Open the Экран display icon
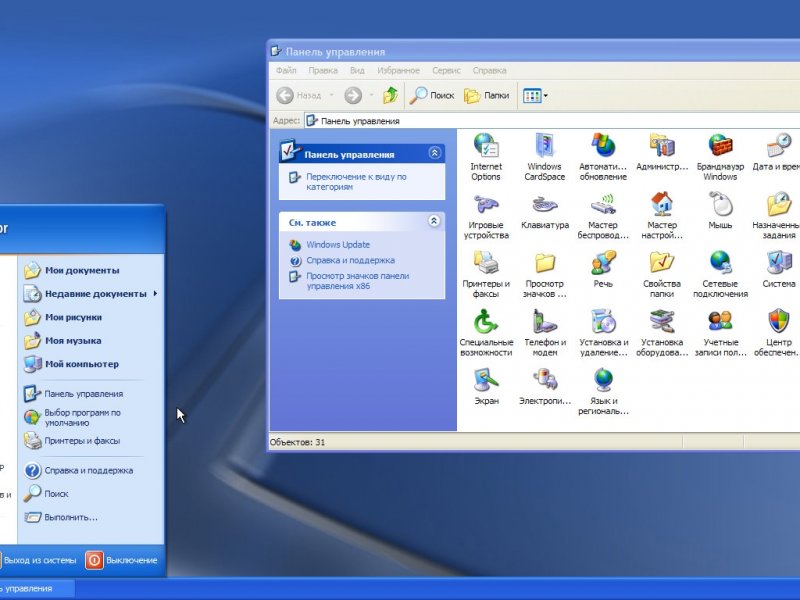The height and width of the screenshot is (600, 800). coord(486,386)
